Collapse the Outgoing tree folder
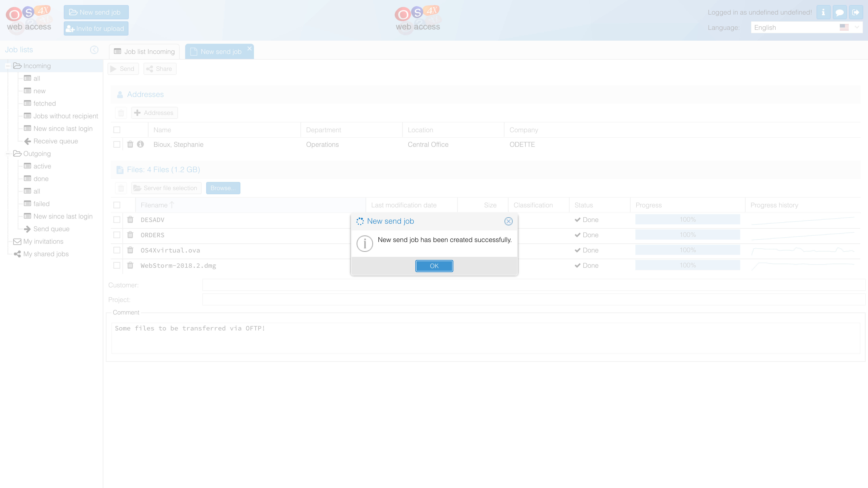The height and width of the screenshot is (488, 868). point(7,154)
